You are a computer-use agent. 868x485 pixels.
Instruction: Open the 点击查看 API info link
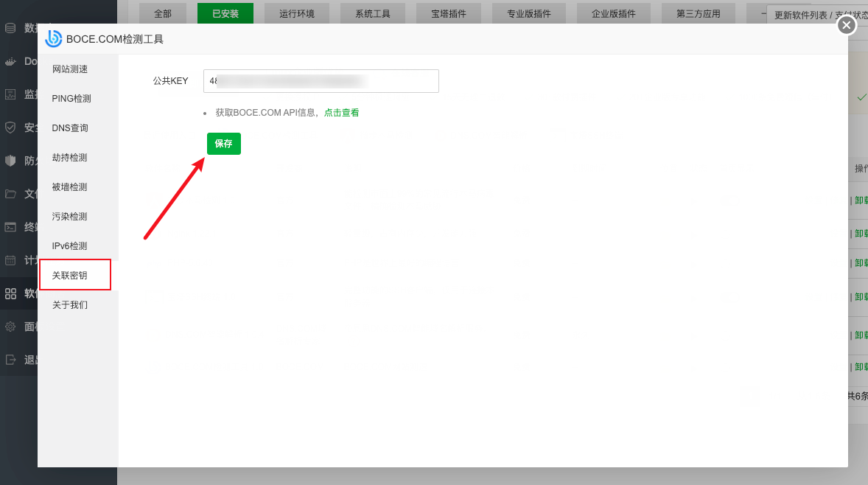(x=342, y=112)
